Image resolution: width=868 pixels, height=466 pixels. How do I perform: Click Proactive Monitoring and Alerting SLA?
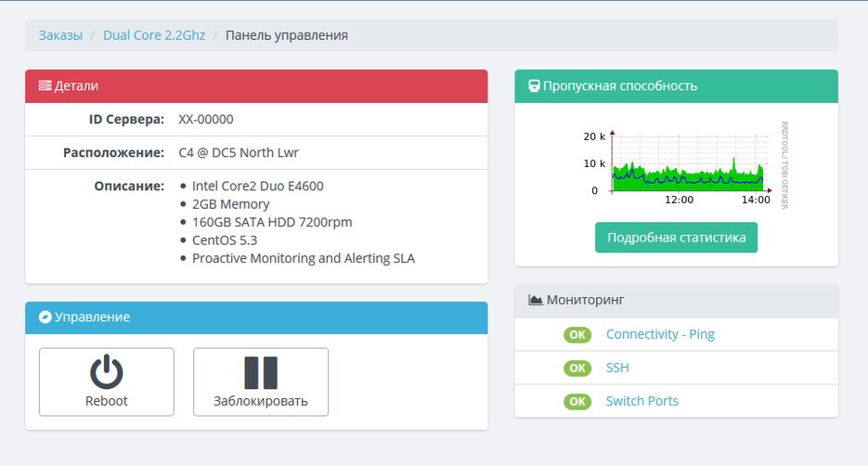(304, 258)
